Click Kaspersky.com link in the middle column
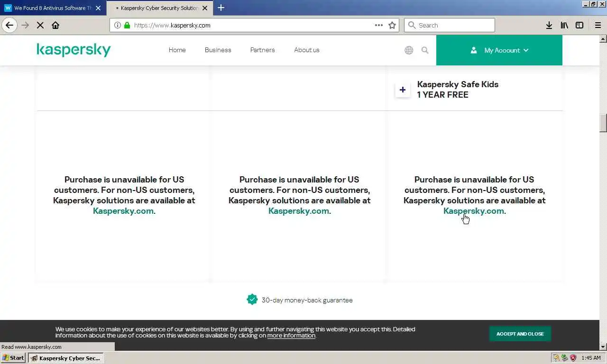Viewport: 607px width, 364px height. click(x=299, y=211)
